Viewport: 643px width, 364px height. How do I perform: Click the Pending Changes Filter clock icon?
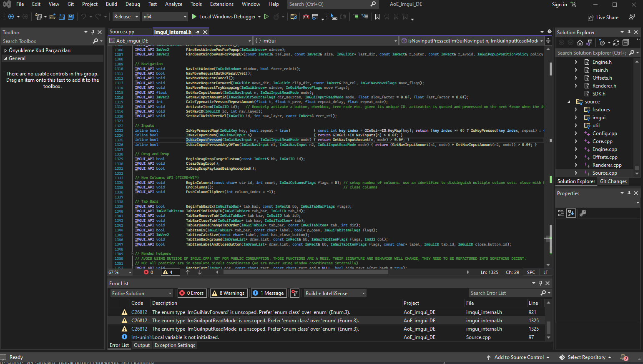[602, 43]
